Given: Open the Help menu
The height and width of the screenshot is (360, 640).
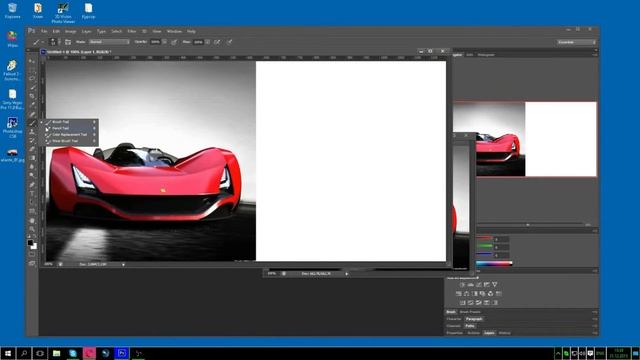Looking at the screenshot, I should (191, 31).
